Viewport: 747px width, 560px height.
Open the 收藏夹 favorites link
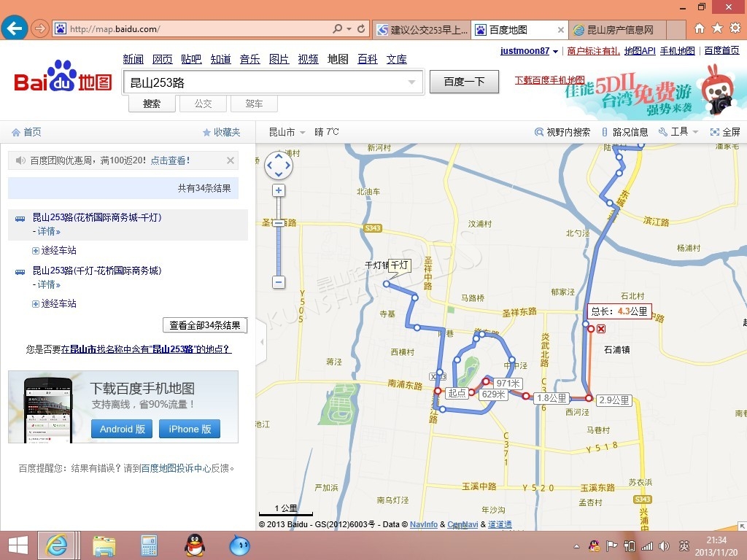(x=222, y=132)
